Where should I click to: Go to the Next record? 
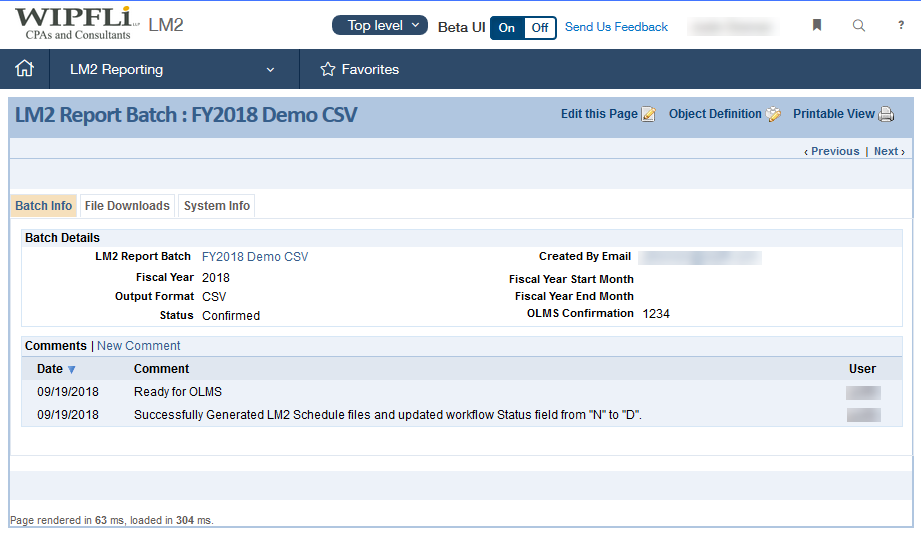pyautogui.click(x=888, y=152)
